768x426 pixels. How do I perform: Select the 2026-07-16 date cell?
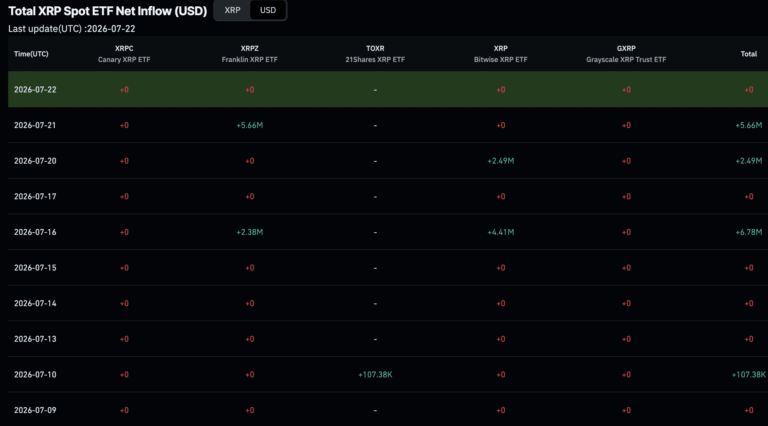[x=35, y=232]
